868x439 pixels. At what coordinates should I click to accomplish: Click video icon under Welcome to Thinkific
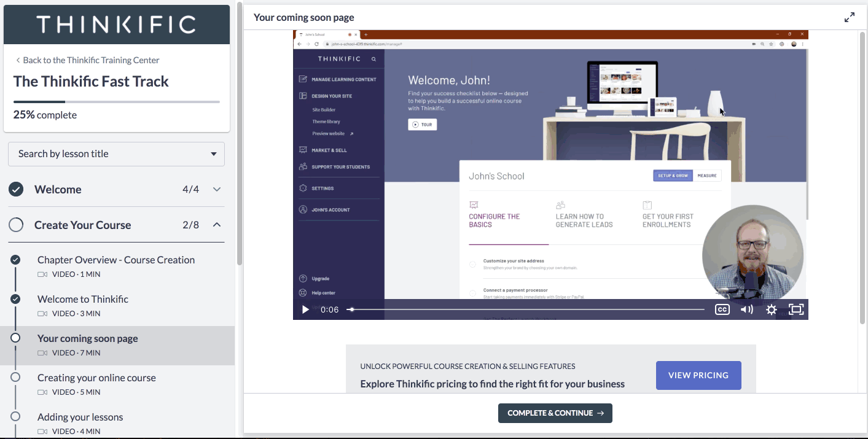[42, 314]
